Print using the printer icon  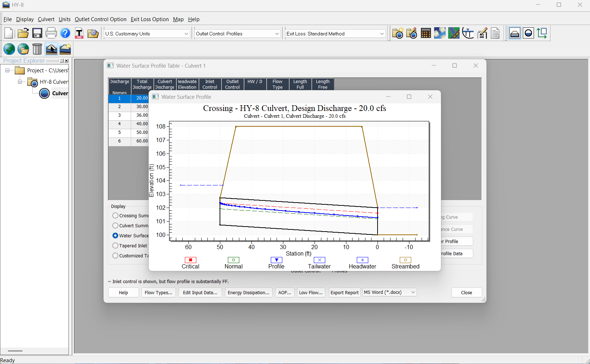click(x=51, y=33)
